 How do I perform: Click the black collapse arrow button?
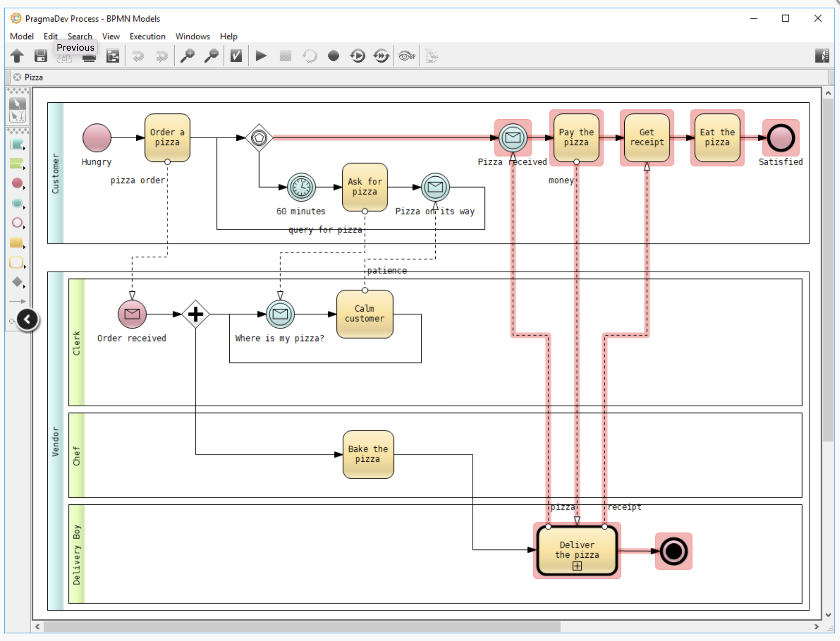27,319
